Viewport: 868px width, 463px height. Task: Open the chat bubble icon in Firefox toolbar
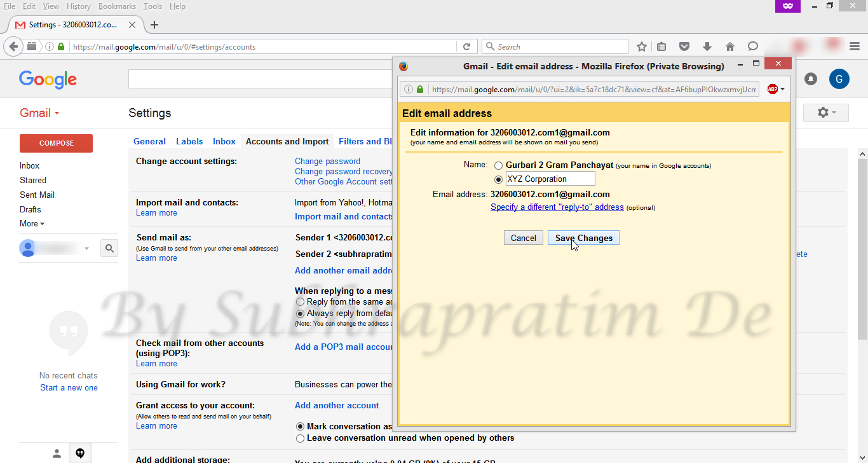pyautogui.click(x=753, y=46)
